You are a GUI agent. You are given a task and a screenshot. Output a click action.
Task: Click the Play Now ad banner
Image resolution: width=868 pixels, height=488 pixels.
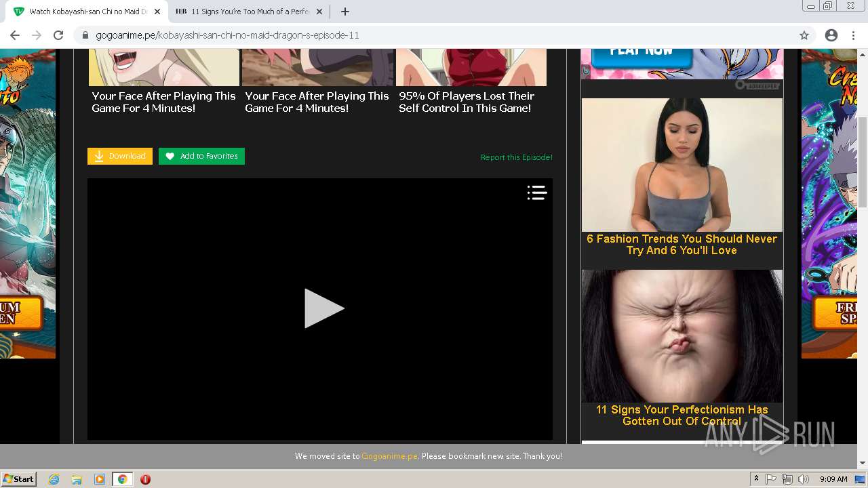click(682, 64)
